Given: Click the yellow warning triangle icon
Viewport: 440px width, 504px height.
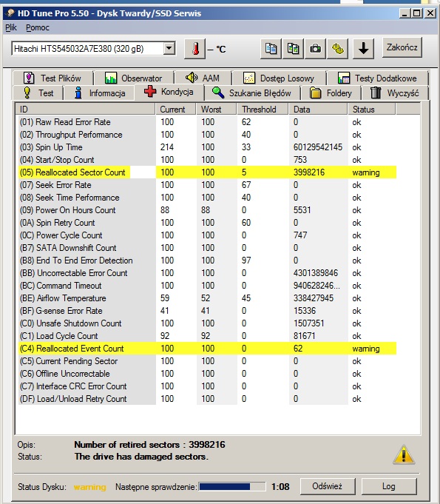Looking at the screenshot, I should [x=404, y=455].
